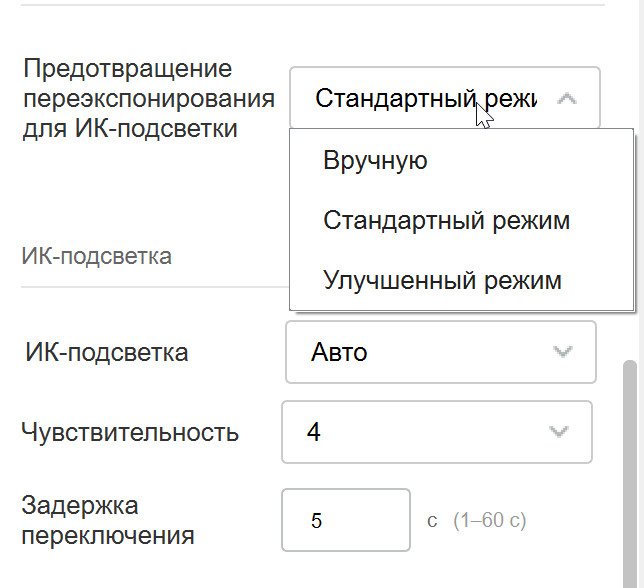The width and height of the screenshot is (644, 588).
Task: Select the "Вручную" option
Action: click(375, 160)
